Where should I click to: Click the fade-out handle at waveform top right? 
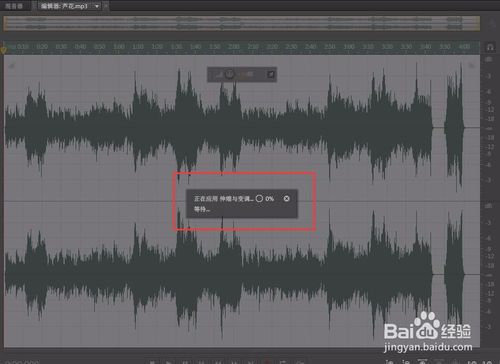click(472, 66)
